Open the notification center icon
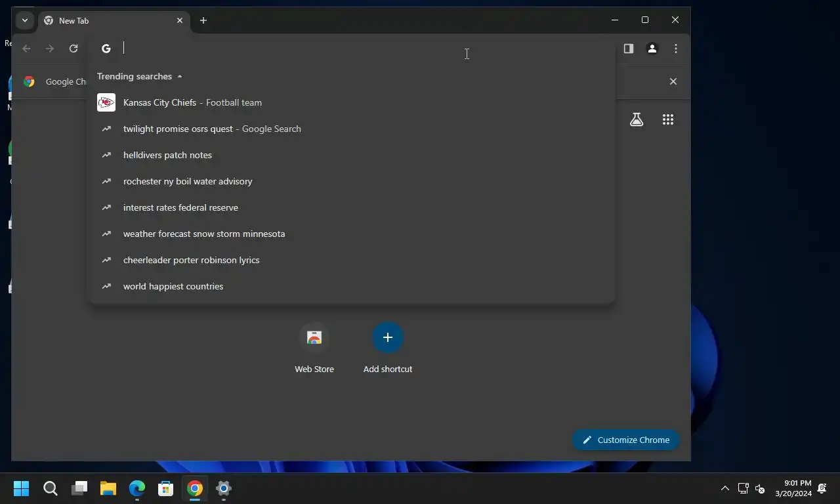 click(822, 488)
